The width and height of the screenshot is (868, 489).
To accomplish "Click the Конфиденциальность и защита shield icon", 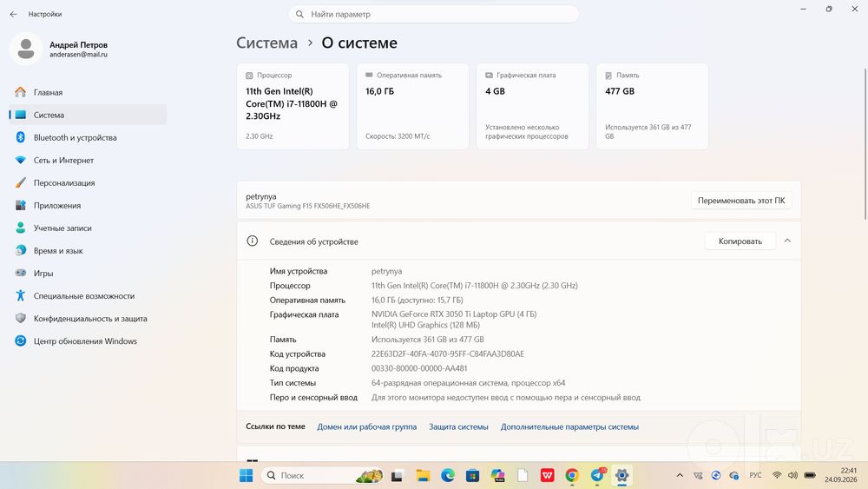I will coord(21,319).
